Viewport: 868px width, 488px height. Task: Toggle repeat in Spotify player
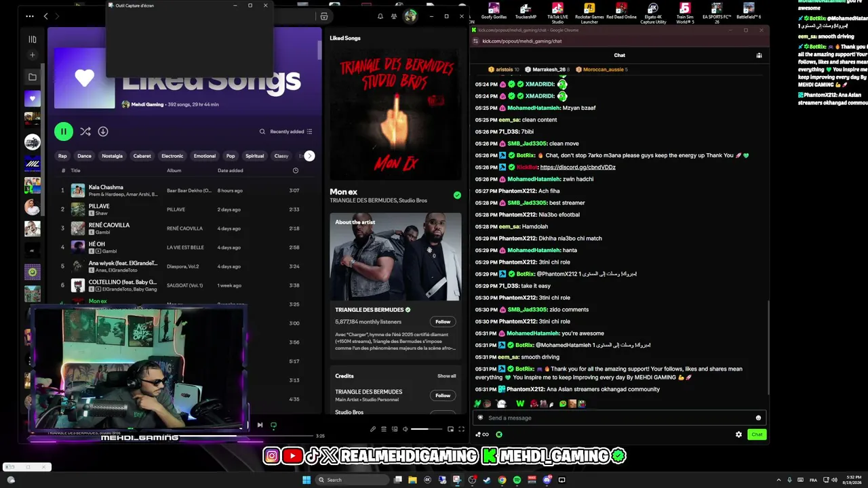point(273,425)
